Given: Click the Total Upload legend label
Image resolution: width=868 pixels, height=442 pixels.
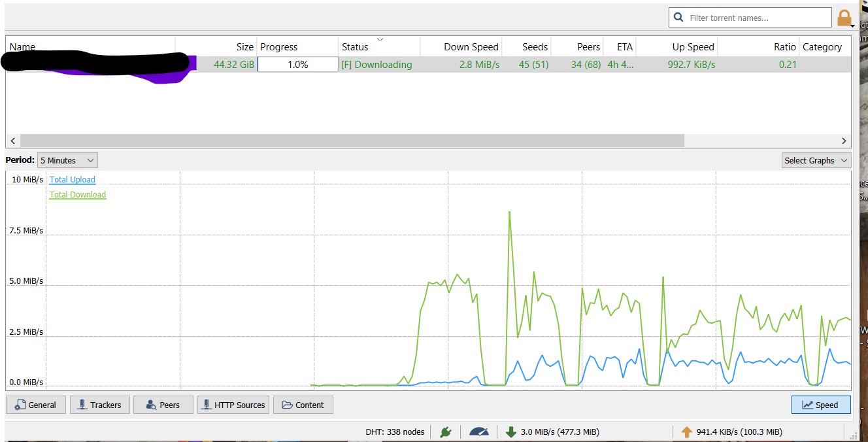Looking at the screenshot, I should pyautogui.click(x=73, y=180).
